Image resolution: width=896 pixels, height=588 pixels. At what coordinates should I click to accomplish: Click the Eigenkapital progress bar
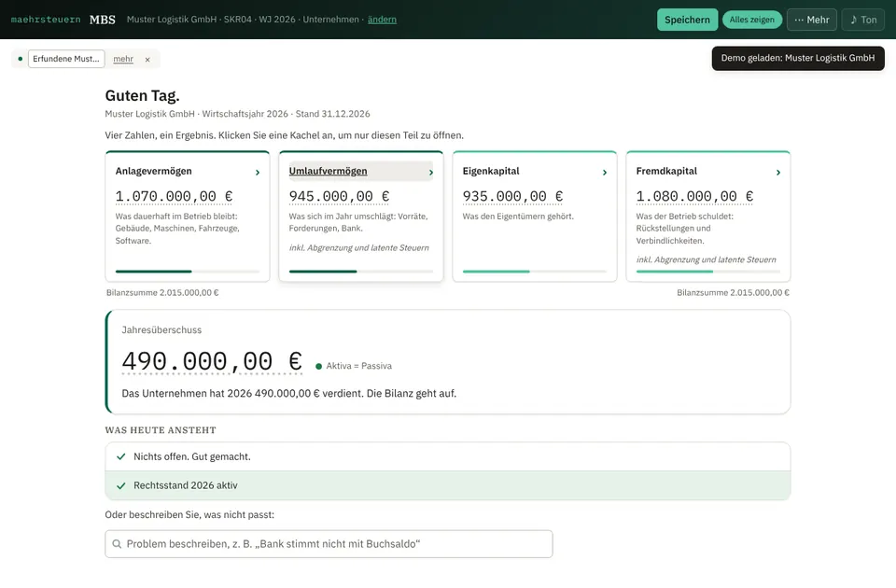[534, 272]
